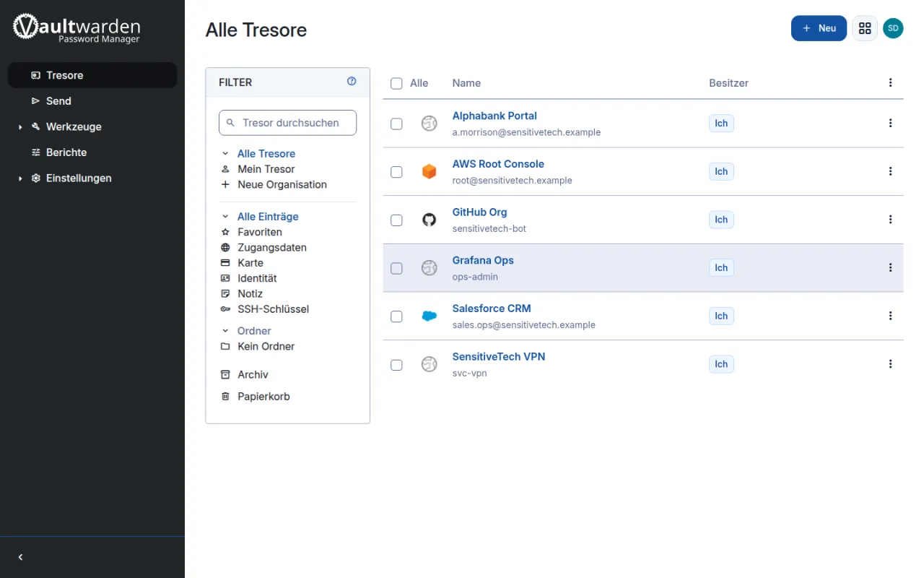Select all entries with the Alle checkbox

click(x=396, y=83)
